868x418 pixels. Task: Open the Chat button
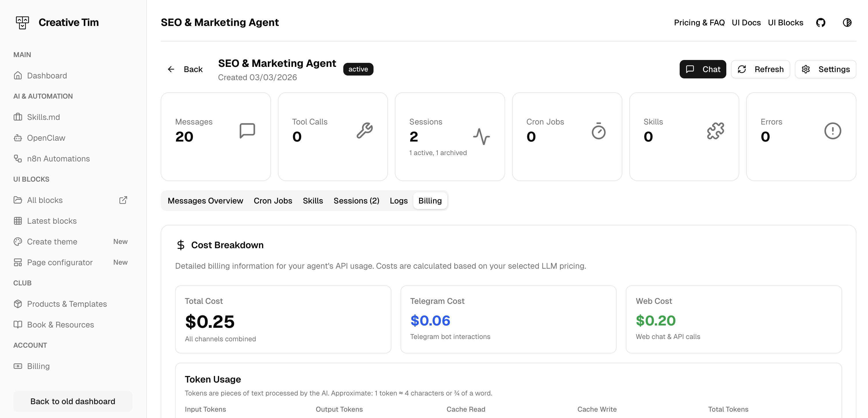click(703, 69)
